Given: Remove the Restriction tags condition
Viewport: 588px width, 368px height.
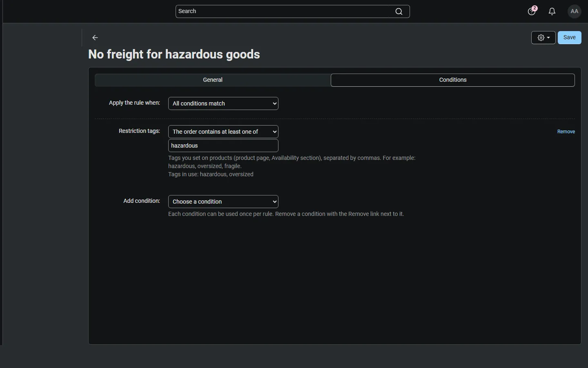Looking at the screenshot, I should point(566,132).
